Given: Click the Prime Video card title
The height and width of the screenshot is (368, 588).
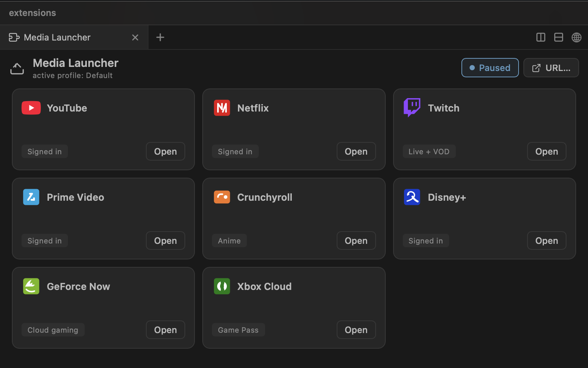Looking at the screenshot, I should click(75, 197).
